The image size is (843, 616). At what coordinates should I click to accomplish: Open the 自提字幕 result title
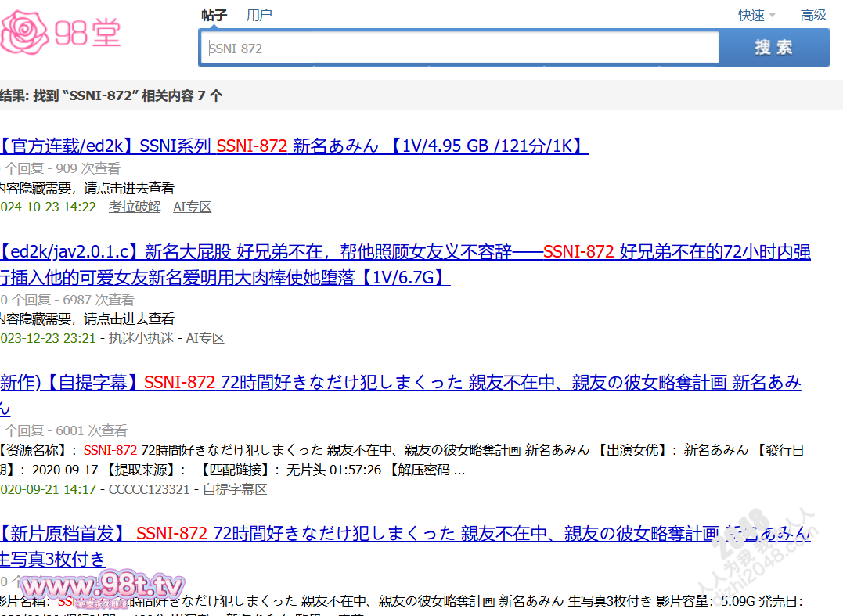[x=400, y=383]
